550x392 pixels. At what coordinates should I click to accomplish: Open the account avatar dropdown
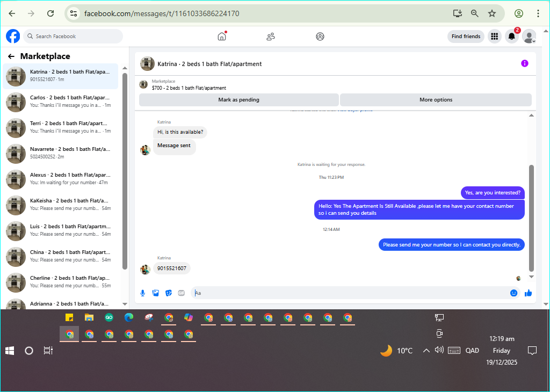pos(529,36)
